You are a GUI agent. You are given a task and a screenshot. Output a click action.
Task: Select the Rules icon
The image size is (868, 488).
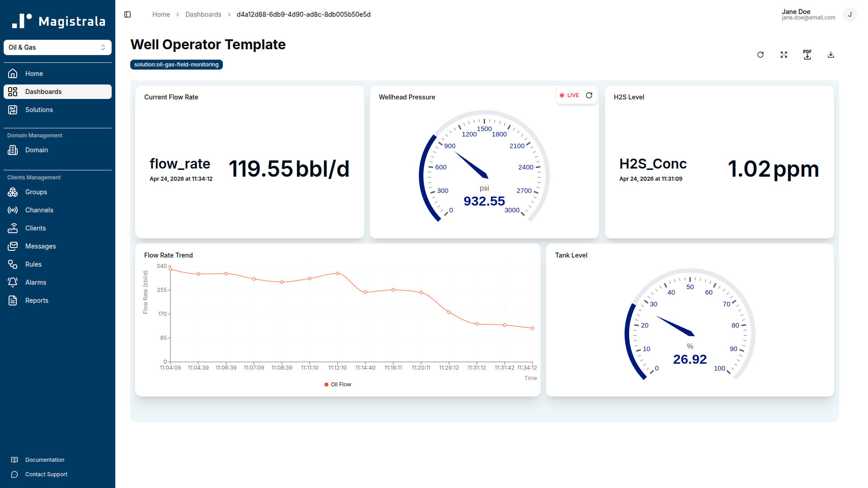13,264
